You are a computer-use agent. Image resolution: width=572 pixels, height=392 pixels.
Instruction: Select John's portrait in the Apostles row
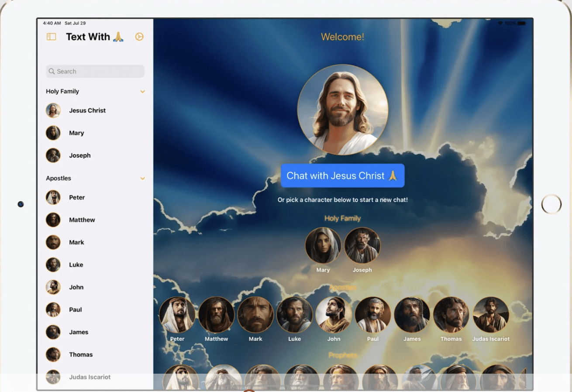pyautogui.click(x=334, y=313)
